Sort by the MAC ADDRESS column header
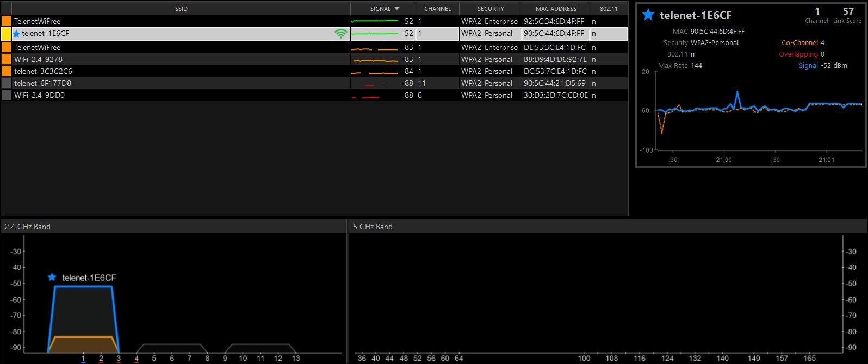This screenshot has height=364, width=868. [x=556, y=9]
